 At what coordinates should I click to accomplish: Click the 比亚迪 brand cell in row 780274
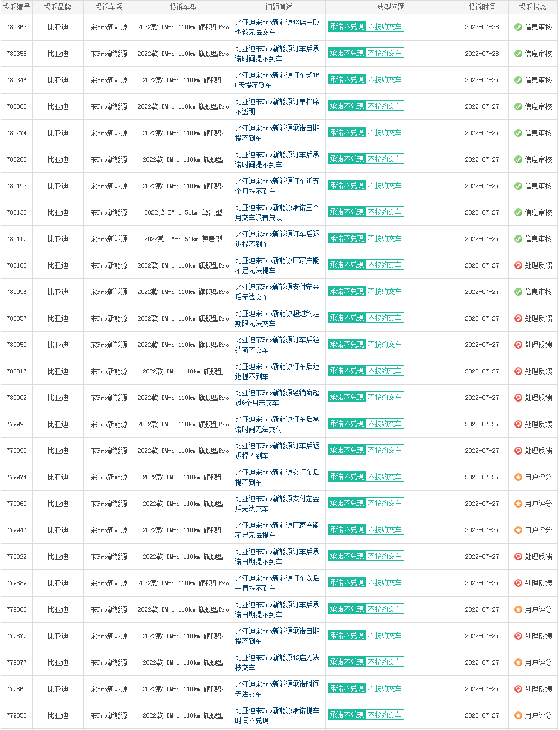57,133
